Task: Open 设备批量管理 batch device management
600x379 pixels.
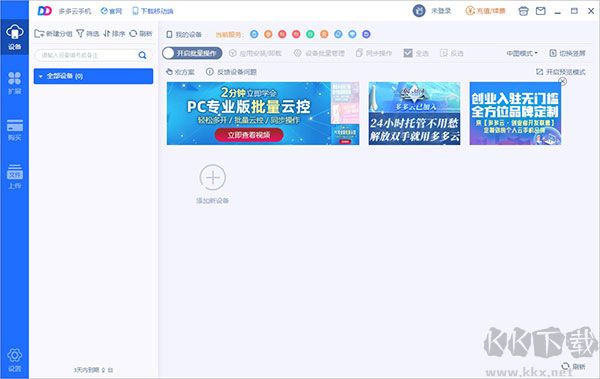Action: (x=319, y=53)
